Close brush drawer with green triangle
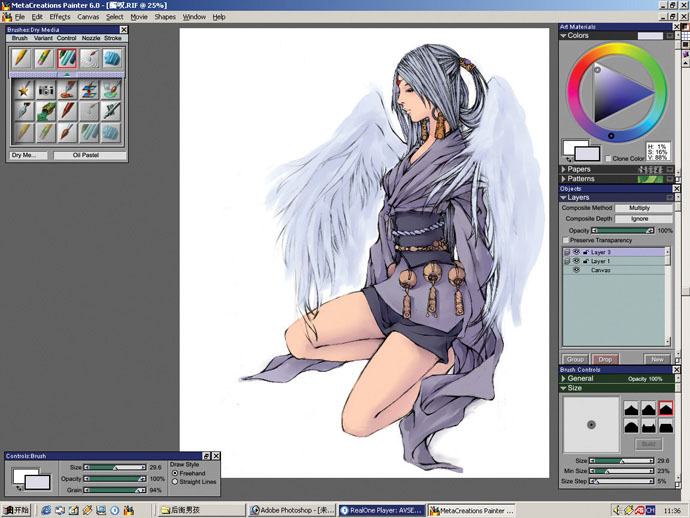 [67, 75]
